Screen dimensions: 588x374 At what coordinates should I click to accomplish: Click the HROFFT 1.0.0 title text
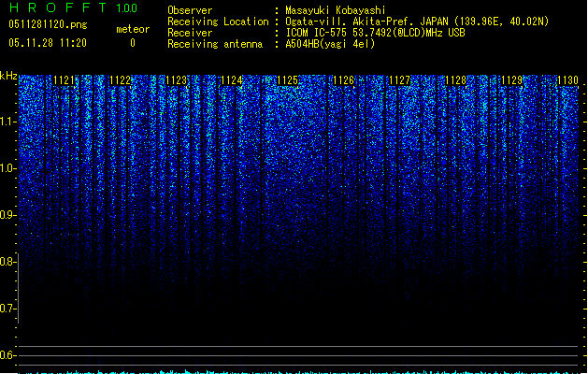pos(74,7)
